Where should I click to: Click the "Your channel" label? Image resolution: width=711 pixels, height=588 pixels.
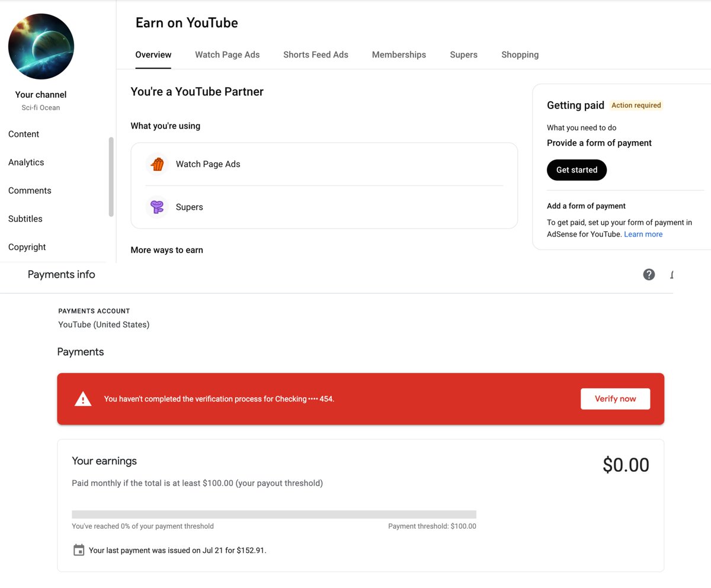click(41, 95)
